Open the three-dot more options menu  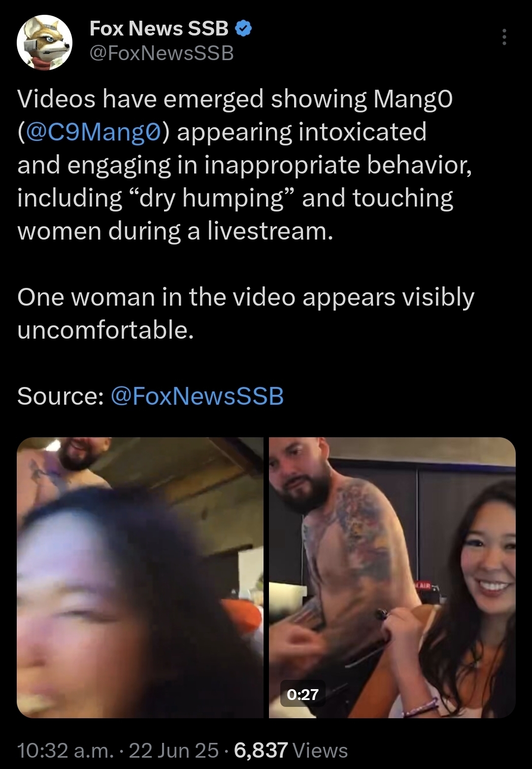[x=504, y=37]
